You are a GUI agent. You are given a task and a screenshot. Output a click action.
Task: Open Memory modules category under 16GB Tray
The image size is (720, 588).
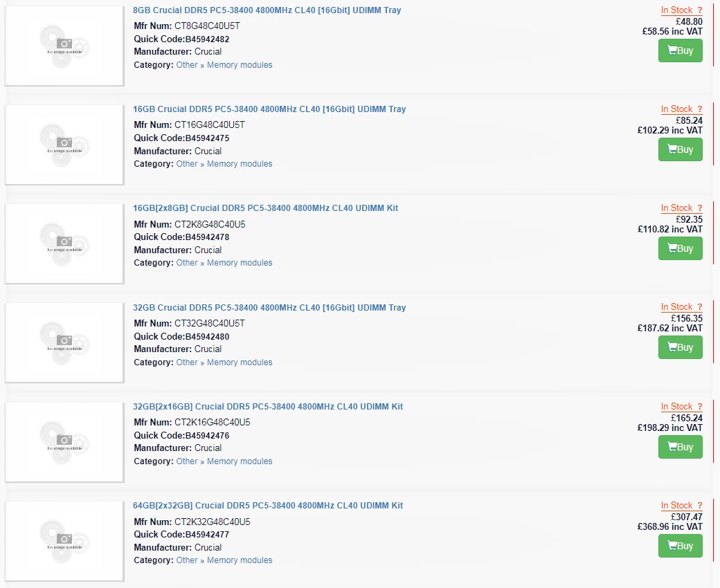[240, 164]
